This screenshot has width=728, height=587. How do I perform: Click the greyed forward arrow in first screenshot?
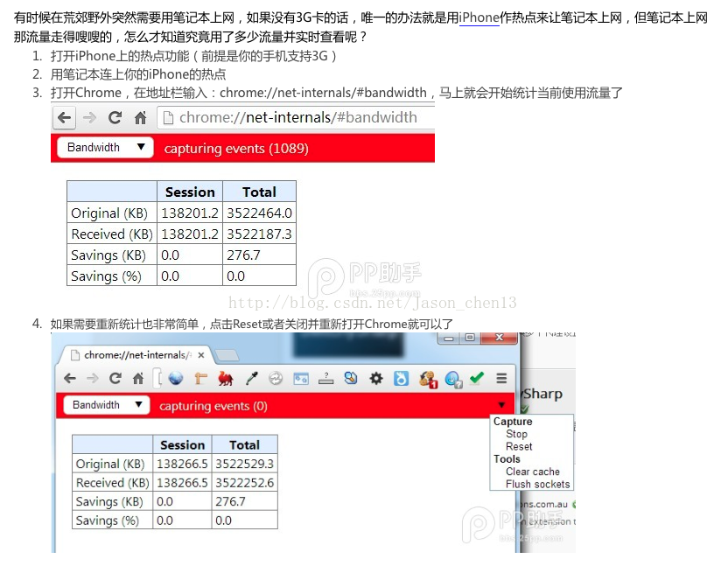coord(89,118)
